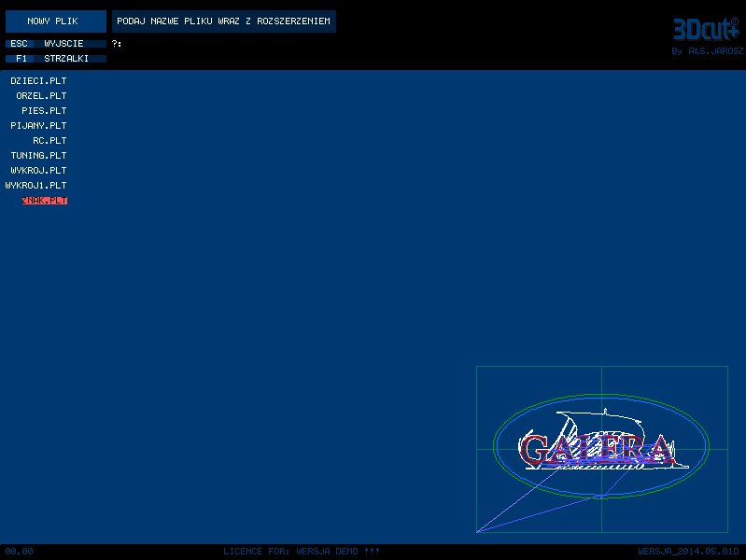This screenshot has width=746, height=560.
Task: Choose PIES.PLT from the file list
Action: pos(44,110)
